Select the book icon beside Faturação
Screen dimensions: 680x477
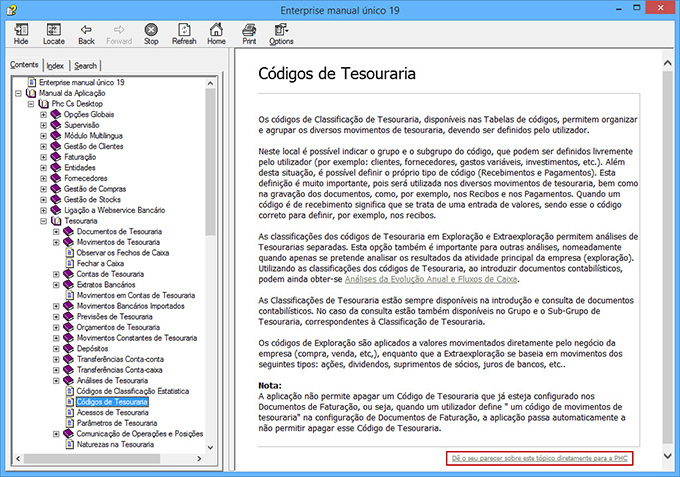(x=56, y=157)
